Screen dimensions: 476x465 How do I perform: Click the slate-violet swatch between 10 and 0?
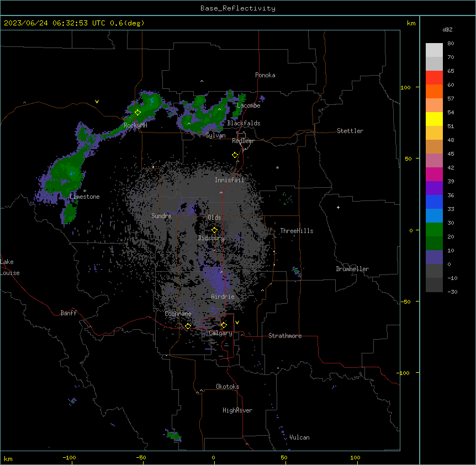pos(434,257)
